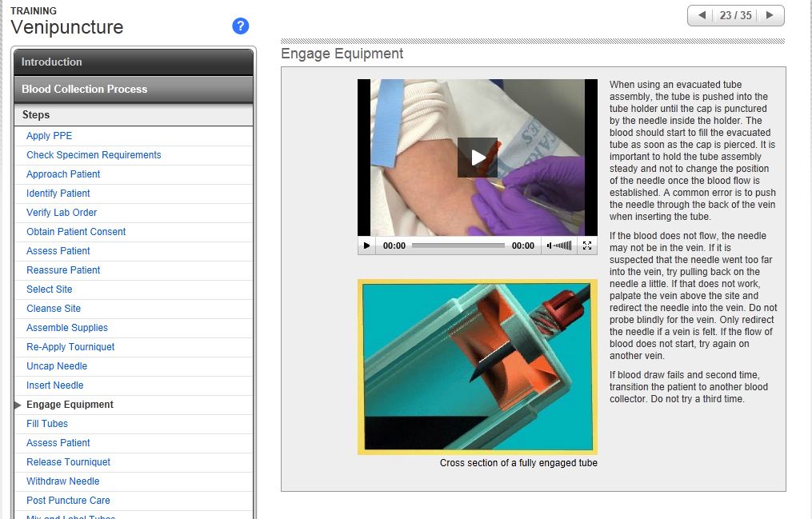
Task: Jump to Post Puncture Care step
Action: [x=68, y=501]
